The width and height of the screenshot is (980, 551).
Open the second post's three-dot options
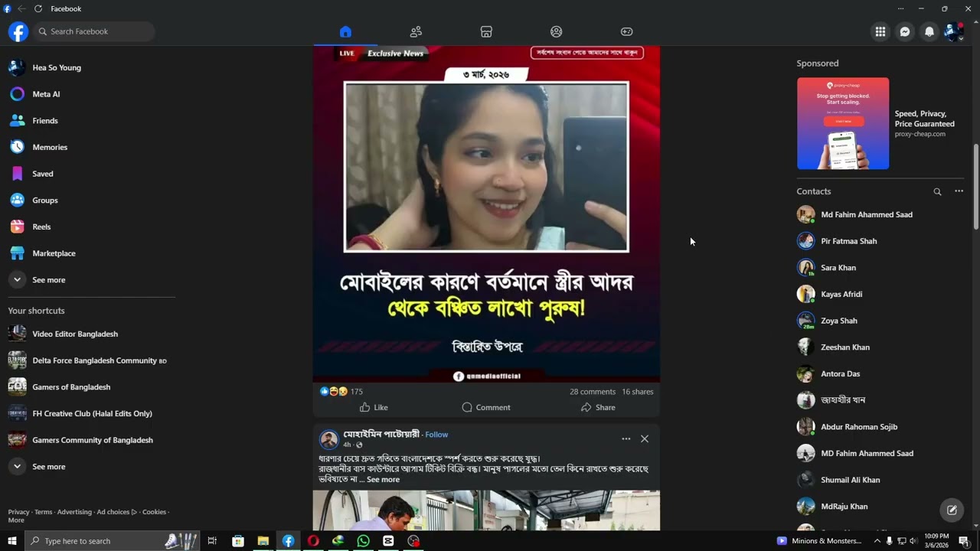[x=626, y=439]
